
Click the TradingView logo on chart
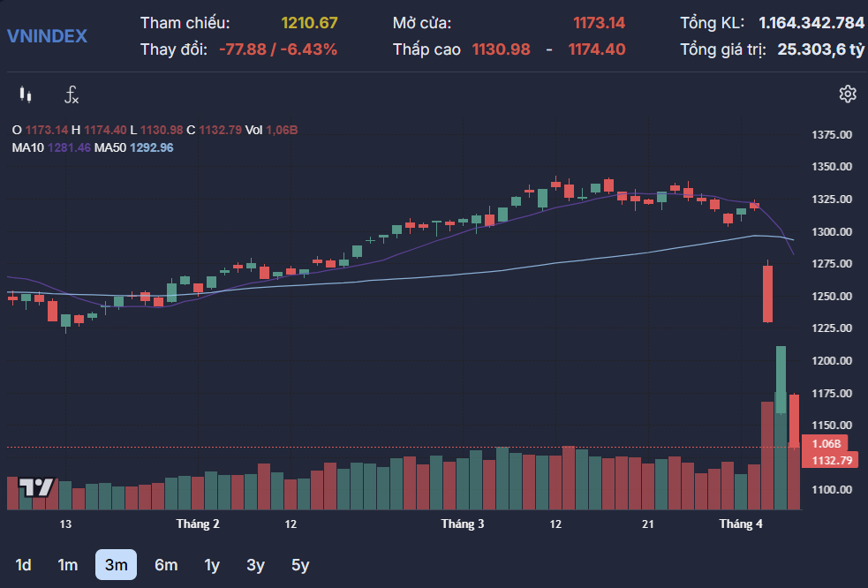tap(37, 487)
